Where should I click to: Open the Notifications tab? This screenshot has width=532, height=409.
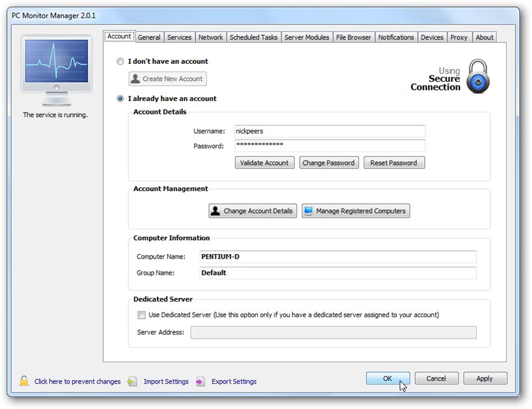tap(396, 37)
